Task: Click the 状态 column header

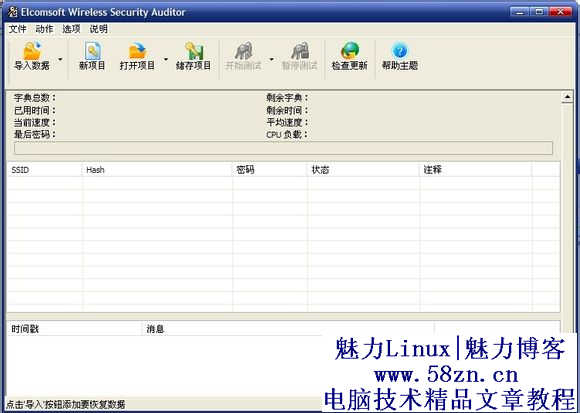Action: [364, 170]
